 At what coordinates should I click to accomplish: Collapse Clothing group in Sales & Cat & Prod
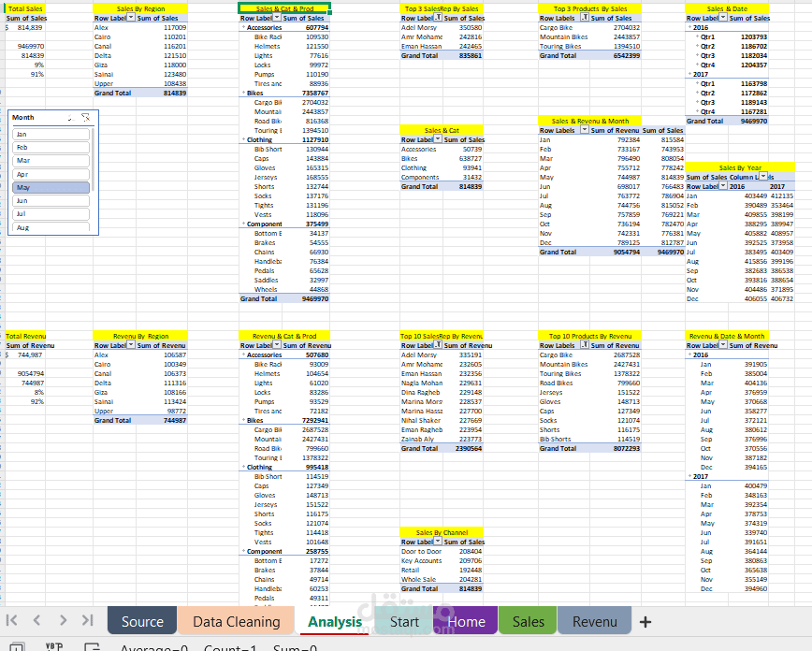point(243,139)
